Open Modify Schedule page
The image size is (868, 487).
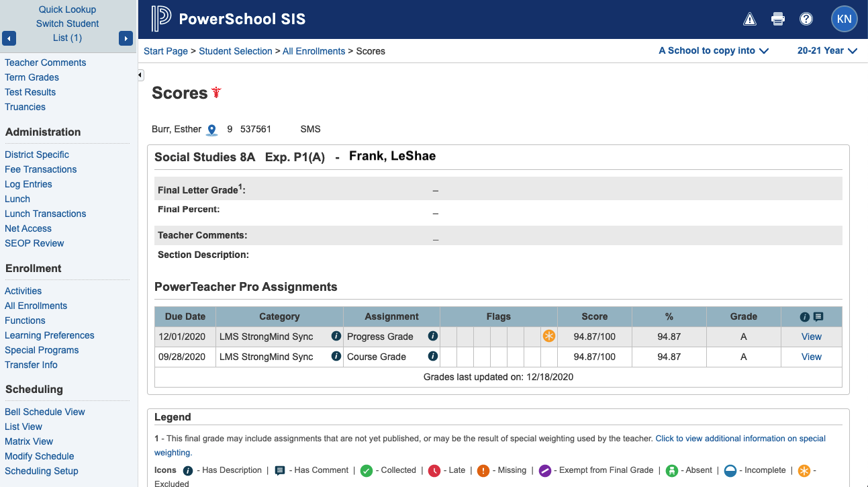(39, 456)
